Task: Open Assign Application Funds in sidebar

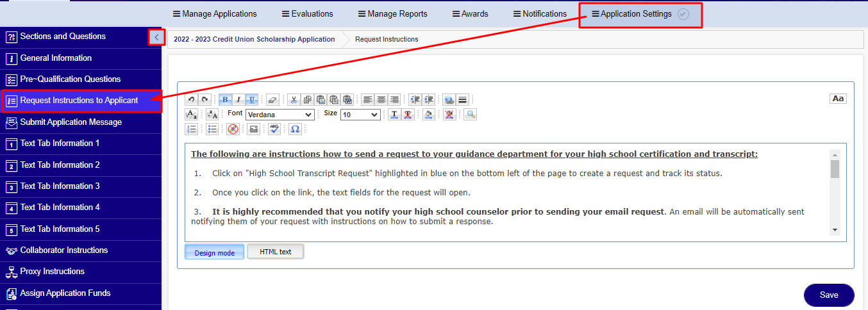Action: coord(81,293)
